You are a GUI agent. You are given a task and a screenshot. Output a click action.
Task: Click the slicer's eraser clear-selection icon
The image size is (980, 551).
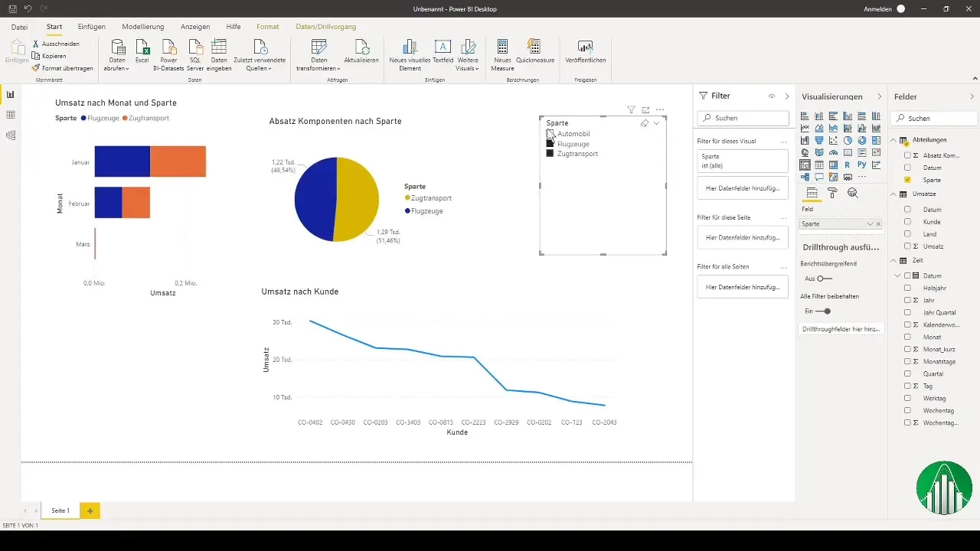click(x=644, y=122)
